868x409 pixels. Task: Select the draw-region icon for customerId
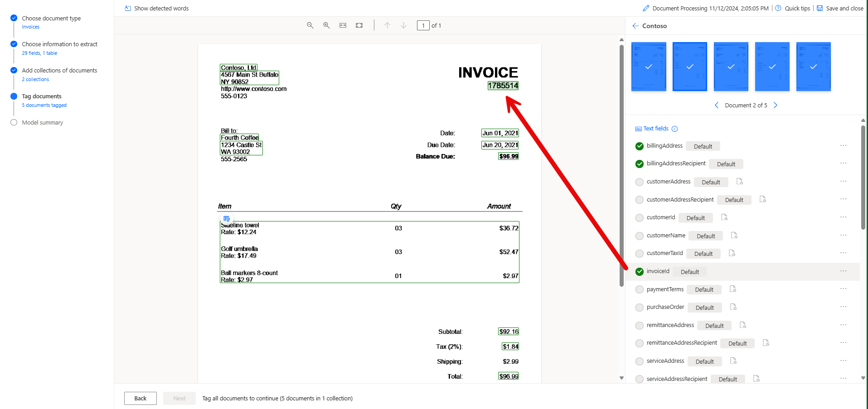(x=723, y=217)
